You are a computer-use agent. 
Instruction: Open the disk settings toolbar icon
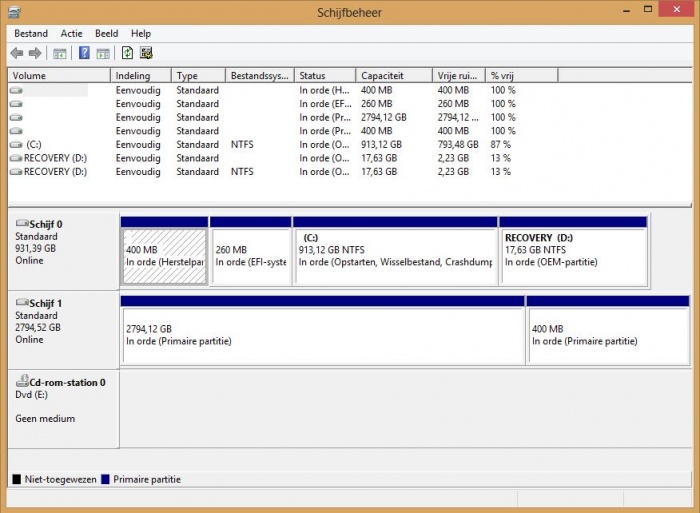[x=146, y=53]
